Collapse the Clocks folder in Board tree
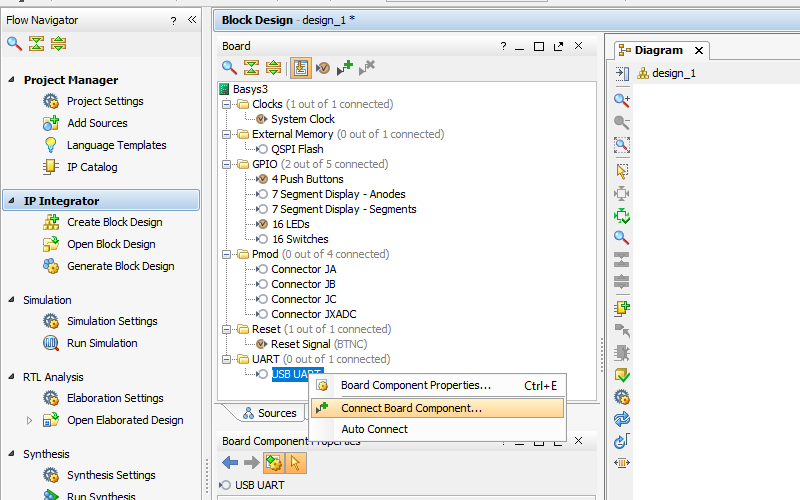The image size is (800, 500). (x=227, y=104)
